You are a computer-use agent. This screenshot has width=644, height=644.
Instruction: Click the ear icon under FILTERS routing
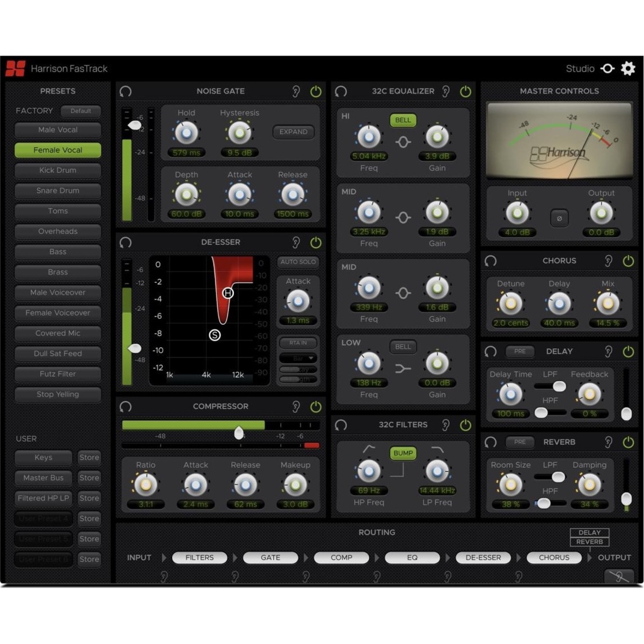point(164,577)
